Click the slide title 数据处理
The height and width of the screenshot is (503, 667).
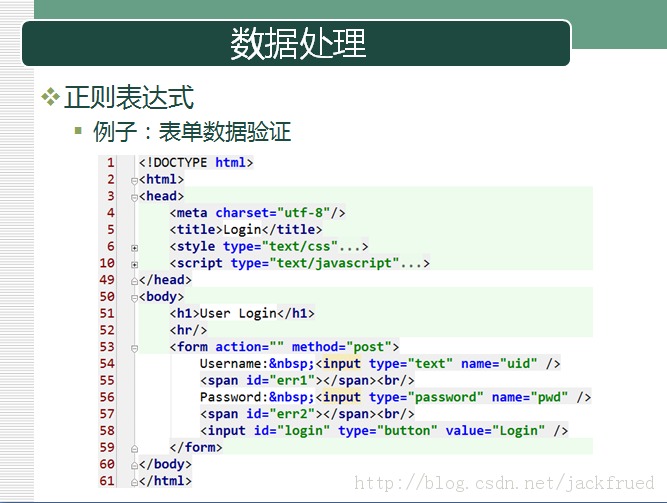tap(298, 43)
